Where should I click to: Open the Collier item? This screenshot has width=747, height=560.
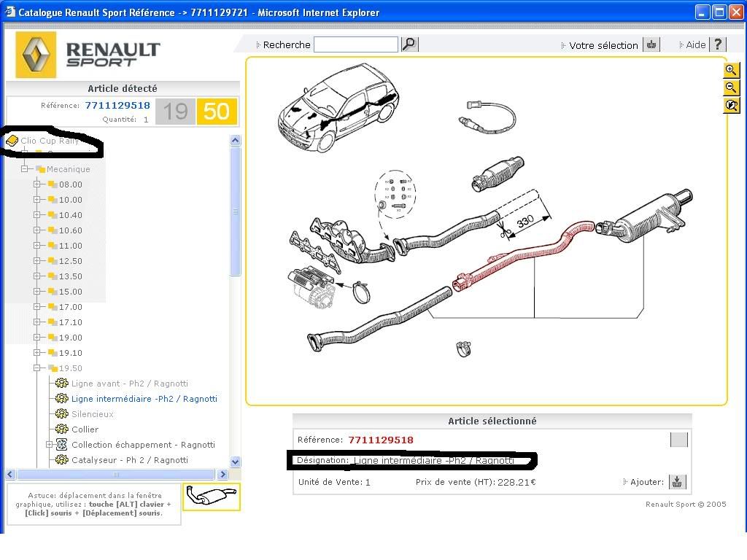pos(85,429)
